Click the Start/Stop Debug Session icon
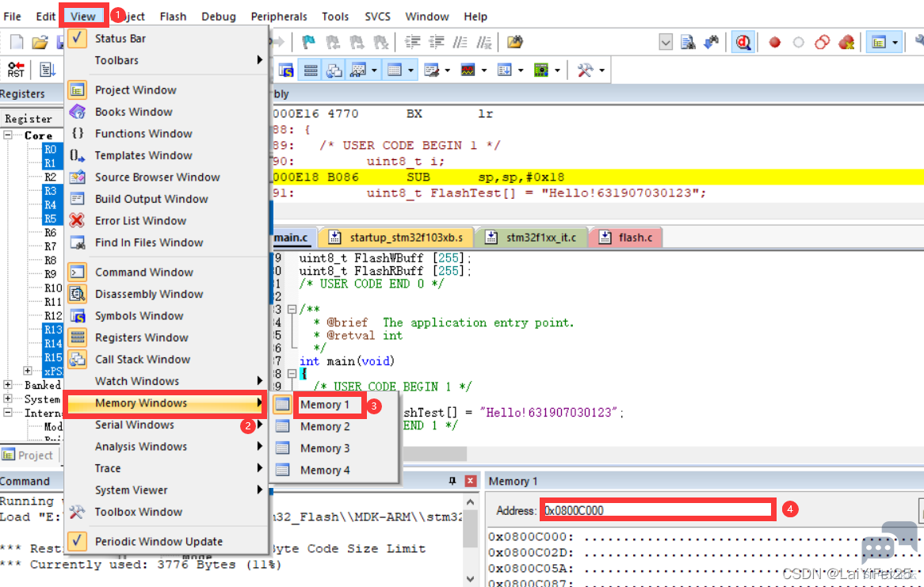The image size is (924, 587). point(743,42)
